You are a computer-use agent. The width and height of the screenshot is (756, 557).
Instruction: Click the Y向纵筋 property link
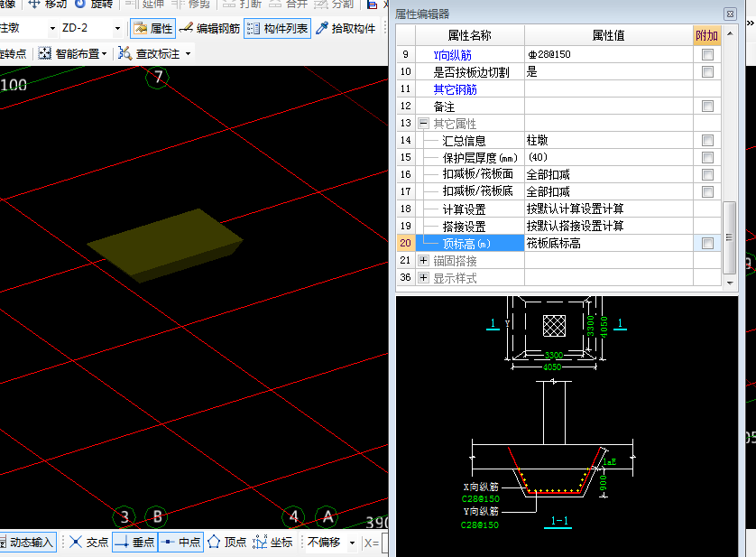click(x=452, y=55)
